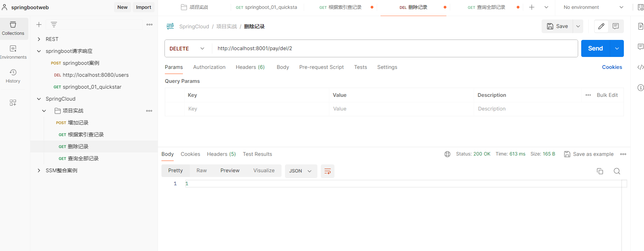Viewport: 644px width, 251px height.
Task: Open the code snippet icon in right sidebar
Action: [x=641, y=67]
